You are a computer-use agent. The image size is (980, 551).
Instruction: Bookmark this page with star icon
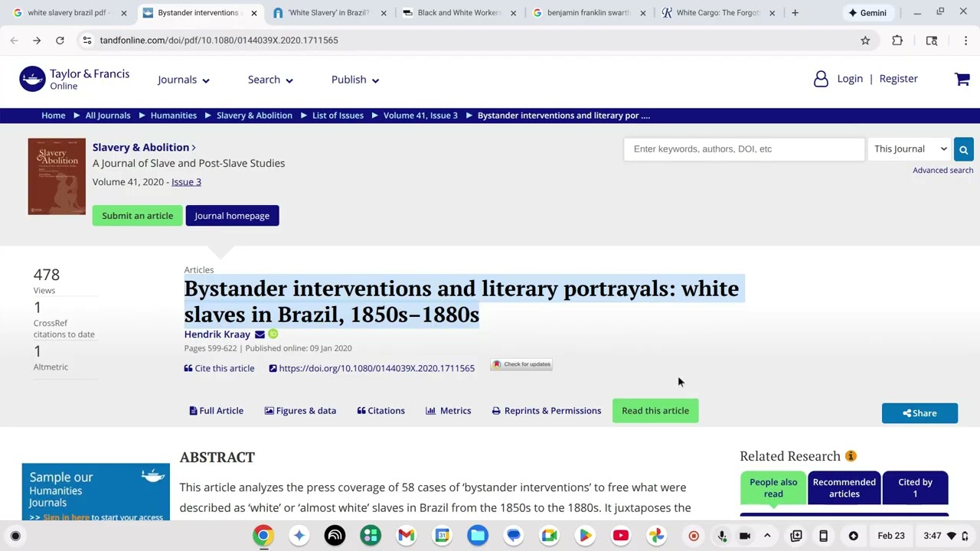click(x=865, y=40)
